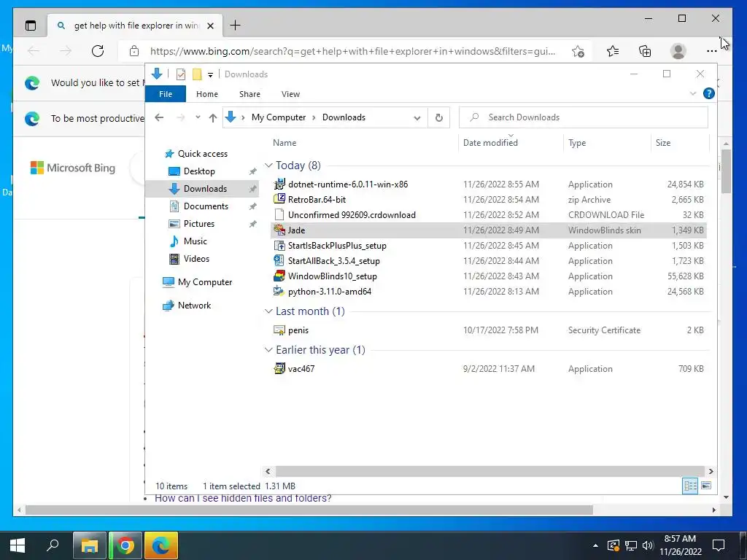Screen dimensions: 747x560
Task: Click the Properties icon in quick access toolbar
Action: [181, 74]
